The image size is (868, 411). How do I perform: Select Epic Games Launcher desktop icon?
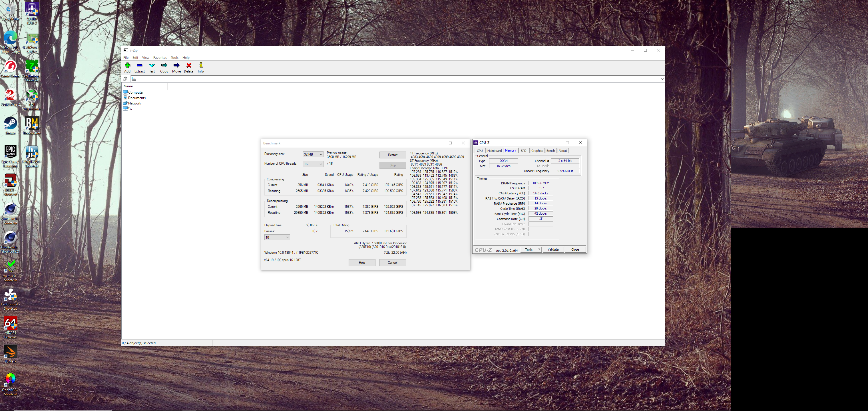(11, 156)
